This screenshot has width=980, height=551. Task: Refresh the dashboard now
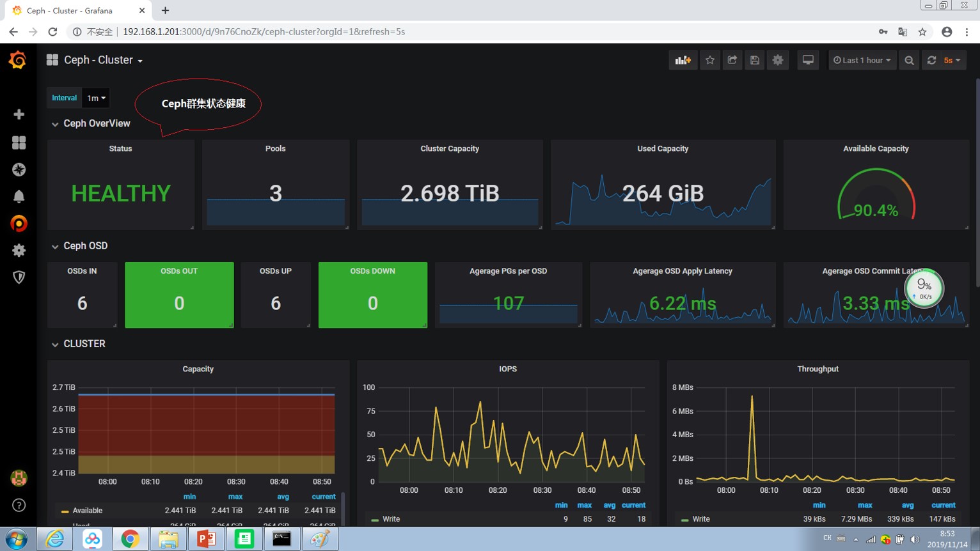931,60
